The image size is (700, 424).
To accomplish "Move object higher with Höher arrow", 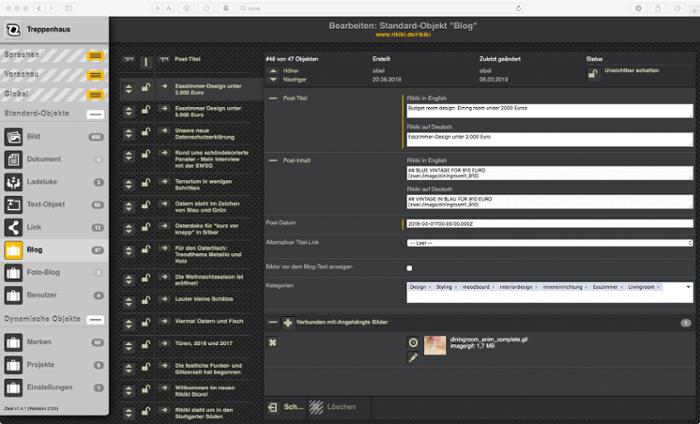I will pyautogui.click(x=273, y=71).
